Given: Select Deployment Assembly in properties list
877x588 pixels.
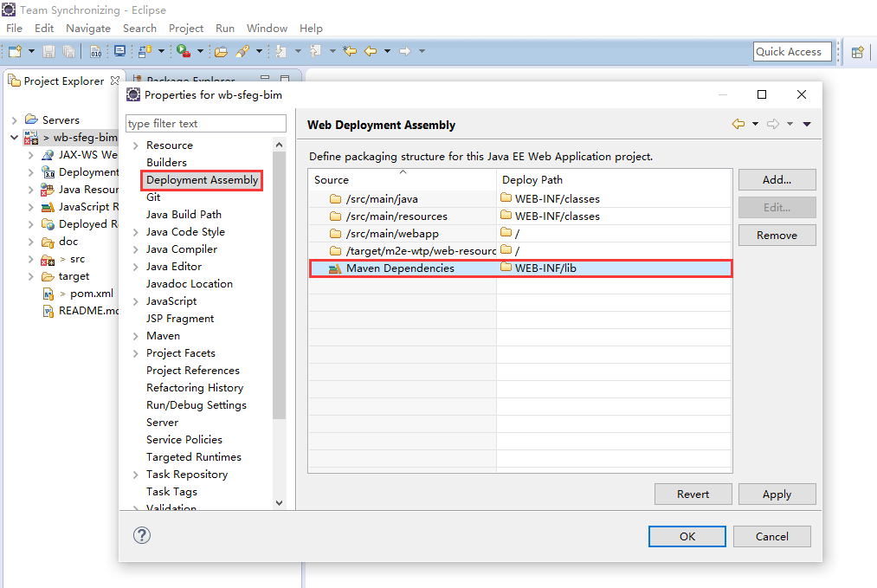Looking at the screenshot, I should click(x=202, y=180).
